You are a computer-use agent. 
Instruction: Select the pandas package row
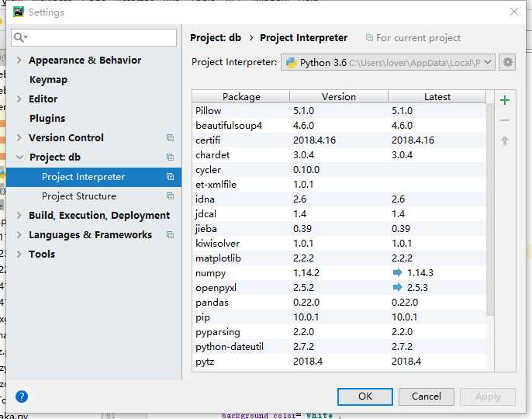click(339, 302)
